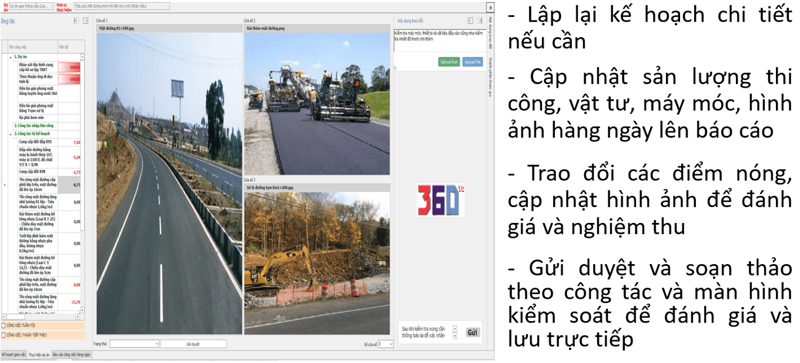The height and width of the screenshot is (363, 800).
Task: Click the message box scroll-down stepper arrow
Action: pyautogui.click(x=455, y=335)
